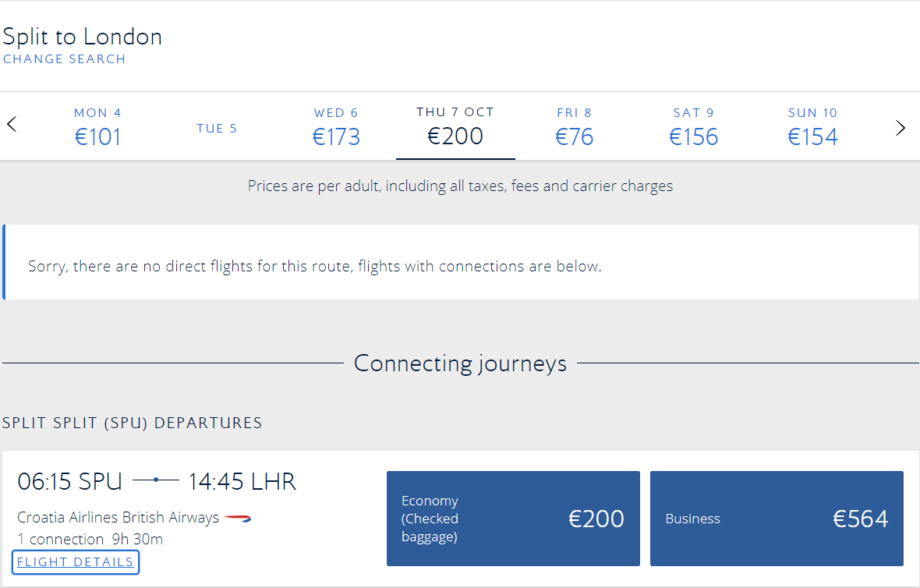Click the 06:15 SPU departure time

pyautogui.click(x=70, y=481)
